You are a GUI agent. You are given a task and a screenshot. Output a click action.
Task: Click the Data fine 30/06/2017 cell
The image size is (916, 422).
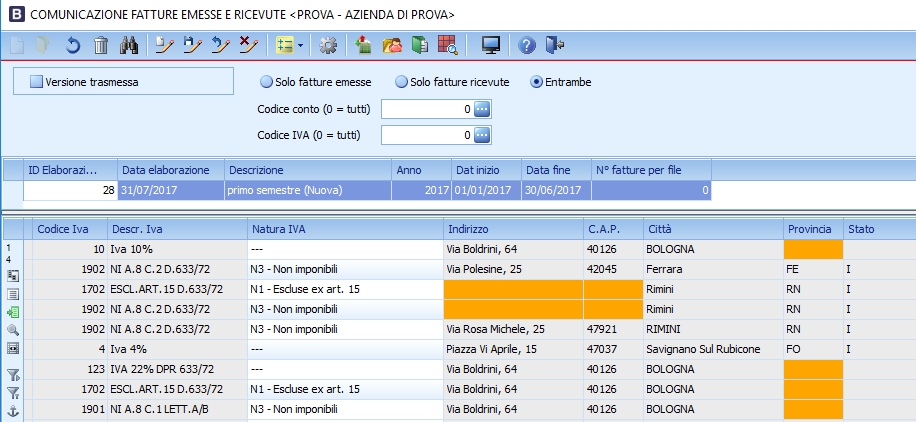pyautogui.click(x=556, y=191)
